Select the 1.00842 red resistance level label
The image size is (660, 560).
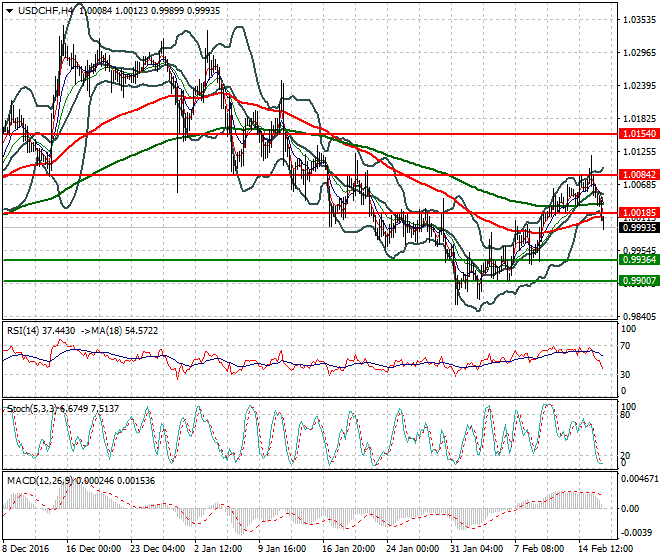639,175
